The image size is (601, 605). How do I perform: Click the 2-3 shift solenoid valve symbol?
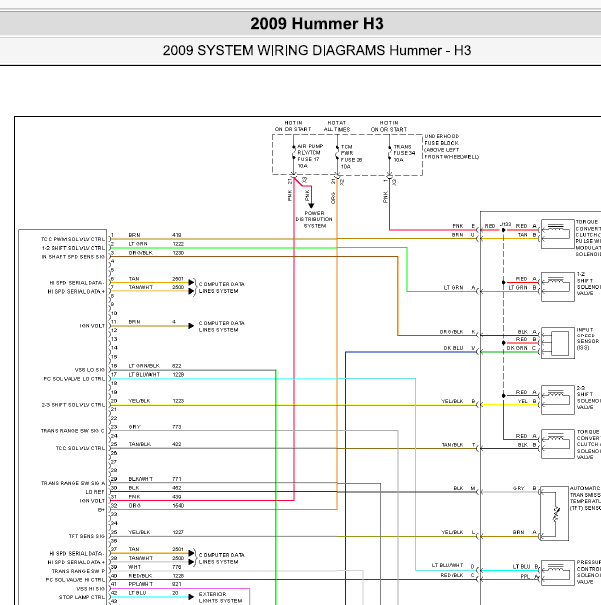click(557, 400)
